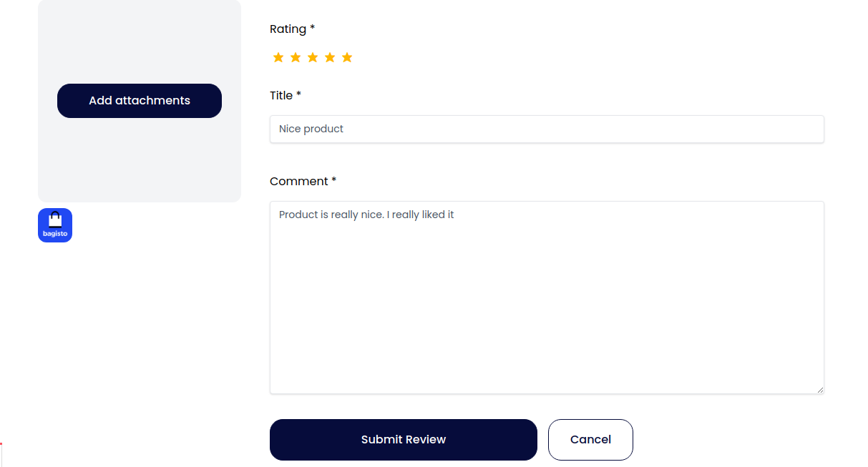868x467 pixels.
Task: Select the fifth rating star
Action: (347, 57)
